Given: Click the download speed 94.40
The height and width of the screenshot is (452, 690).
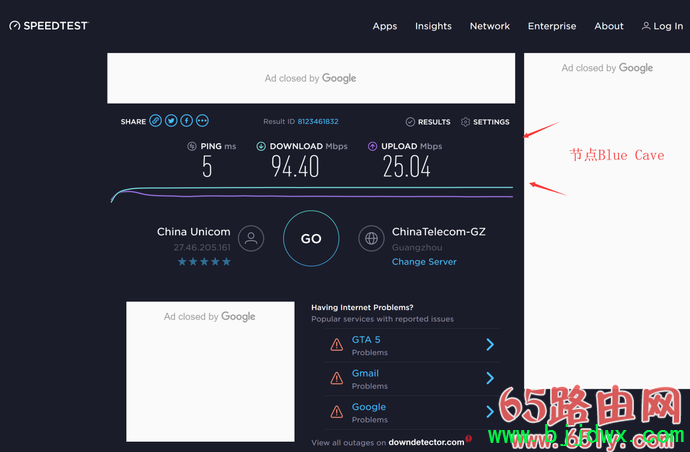Looking at the screenshot, I should click(295, 167).
